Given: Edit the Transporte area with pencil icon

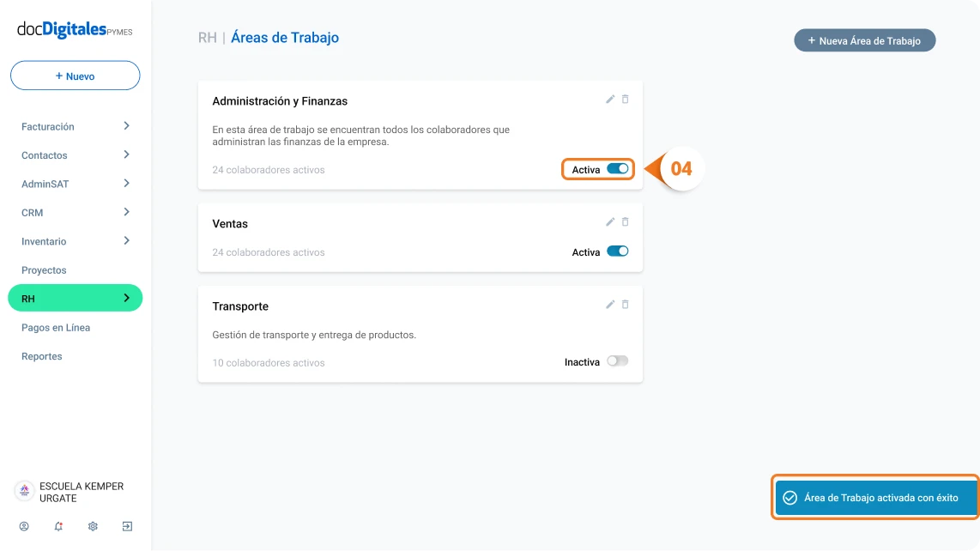Looking at the screenshot, I should coord(610,305).
